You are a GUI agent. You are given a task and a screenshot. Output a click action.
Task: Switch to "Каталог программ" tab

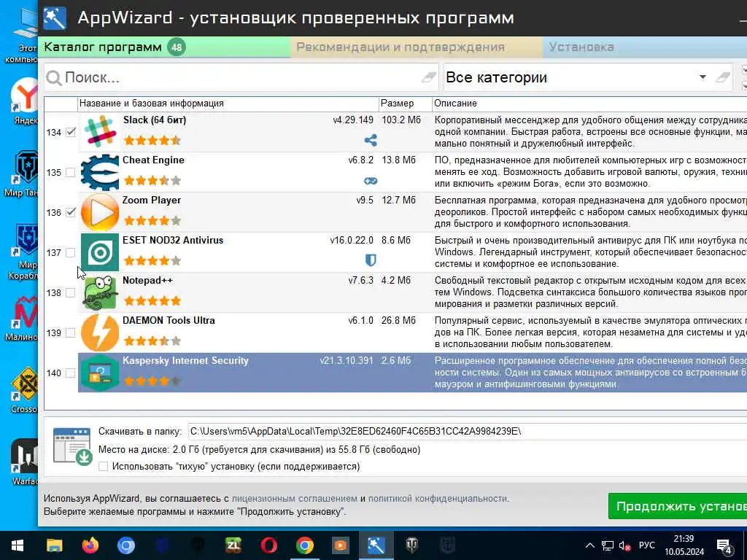pyautogui.click(x=164, y=47)
